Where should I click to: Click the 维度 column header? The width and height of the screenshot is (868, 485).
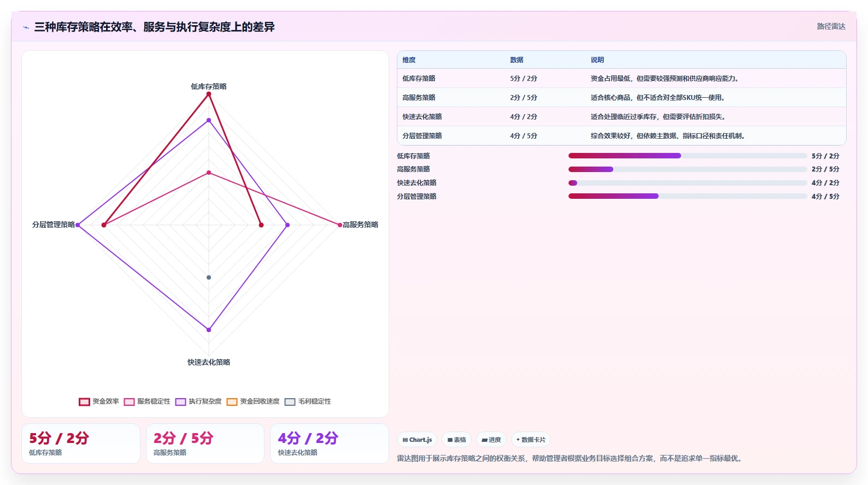409,60
